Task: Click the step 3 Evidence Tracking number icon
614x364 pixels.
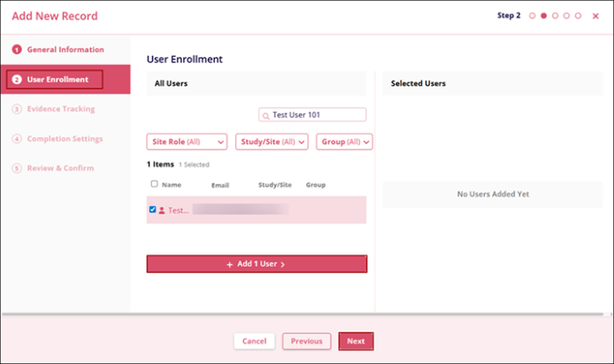Action: (17, 110)
